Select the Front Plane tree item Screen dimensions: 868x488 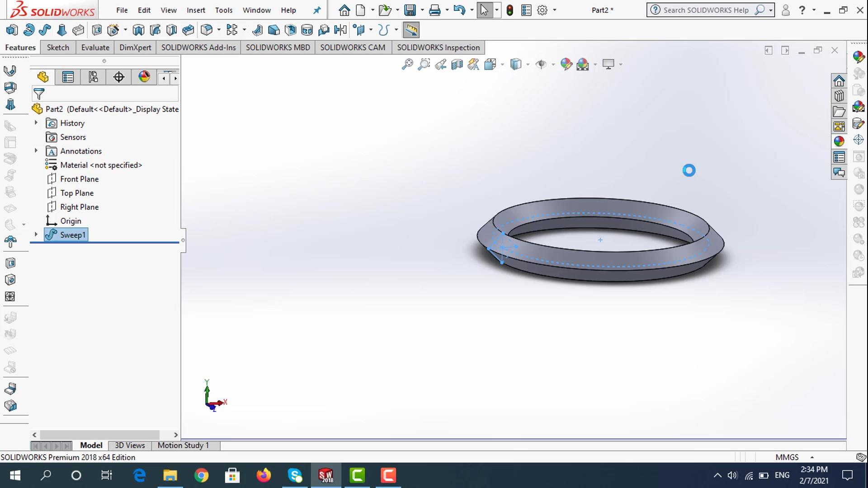(79, 179)
